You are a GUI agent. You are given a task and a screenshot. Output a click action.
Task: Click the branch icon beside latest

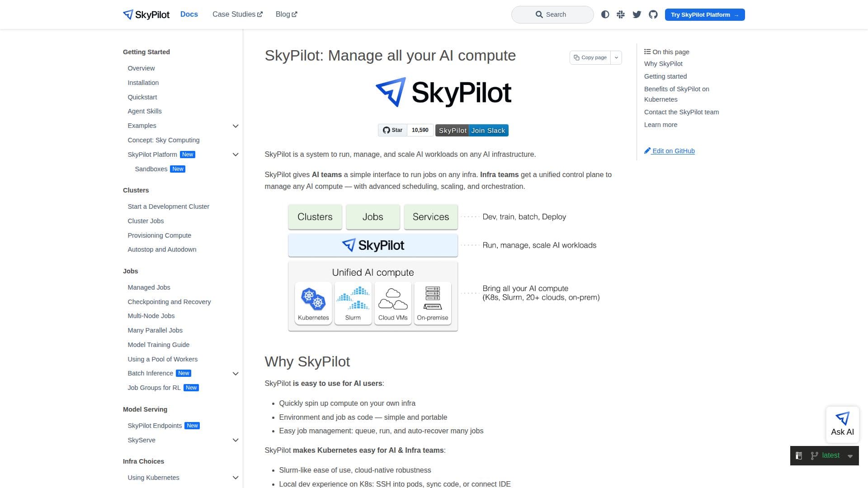(x=814, y=456)
